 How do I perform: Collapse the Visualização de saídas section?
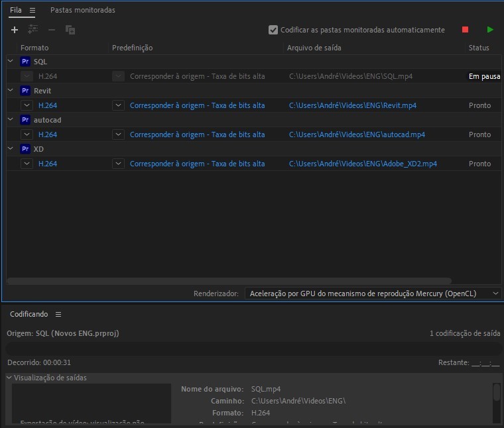(x=9, y=378)
